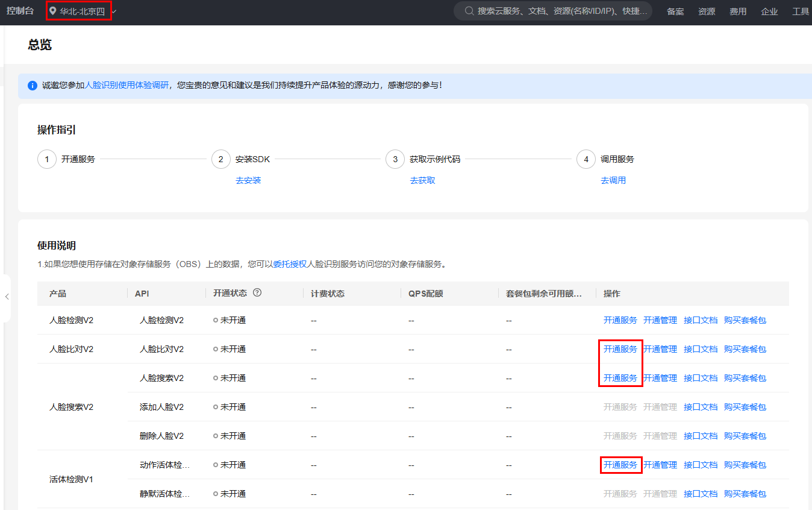Click the help question mark beside 开通状态
This screenshot has width=812, height=510.
pyautogui.click(x=257, y=293)
